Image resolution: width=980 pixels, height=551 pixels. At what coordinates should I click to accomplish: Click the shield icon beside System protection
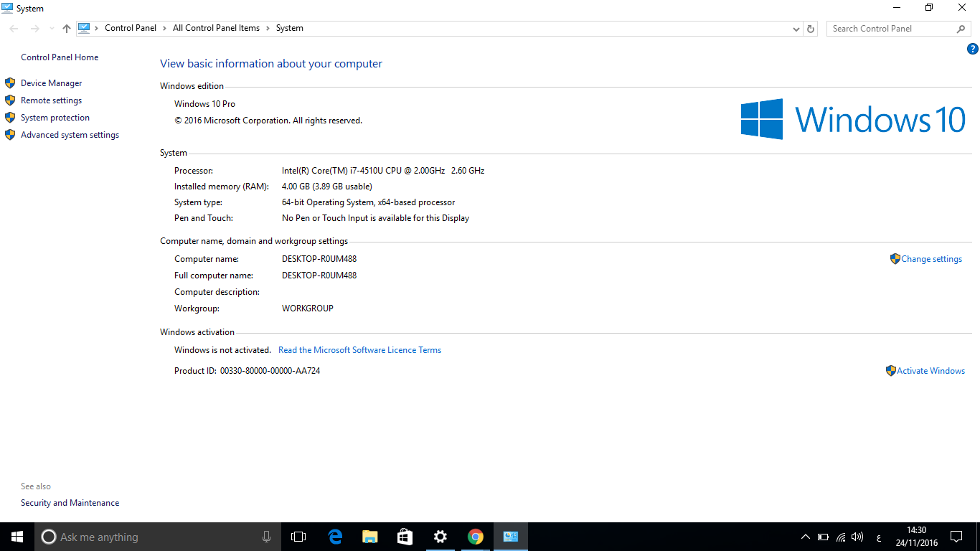coord(10,118)
